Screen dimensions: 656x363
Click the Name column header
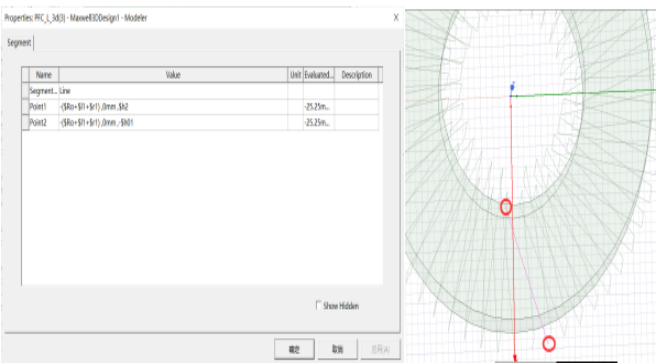tap(44, 75)
